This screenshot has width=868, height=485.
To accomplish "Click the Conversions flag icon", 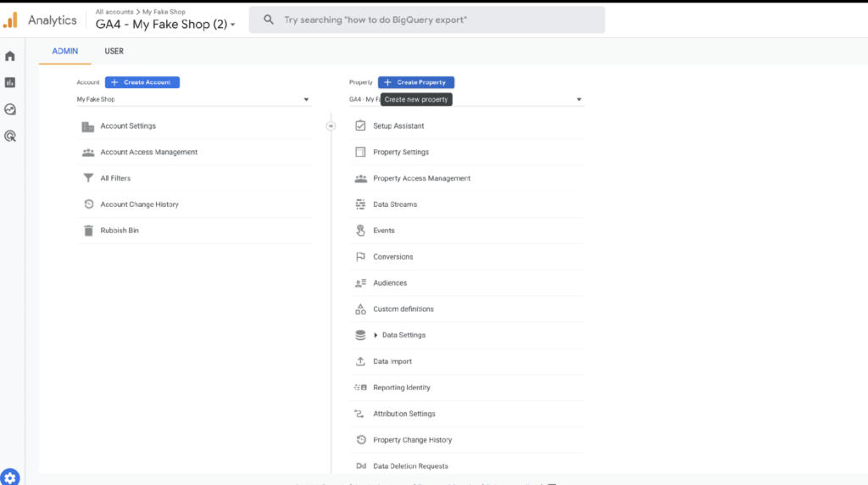I will tap(360, 257).
